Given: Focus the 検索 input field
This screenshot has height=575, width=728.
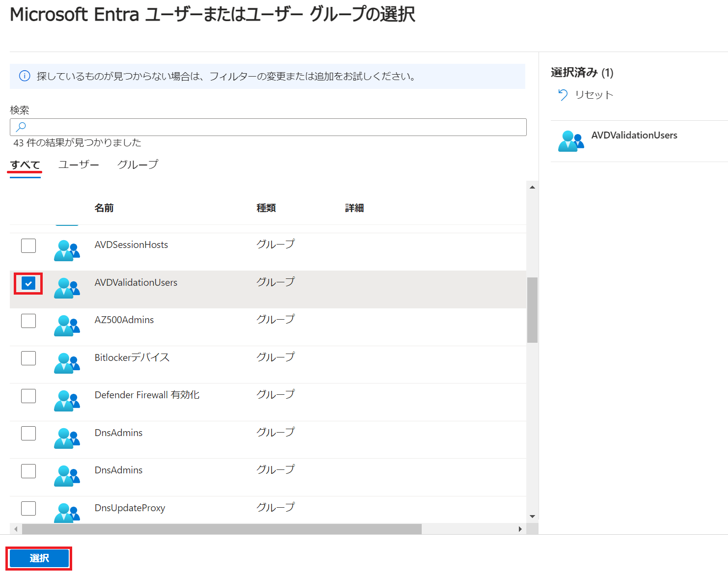Looking at the screenshot, I should tap(268, 127).
